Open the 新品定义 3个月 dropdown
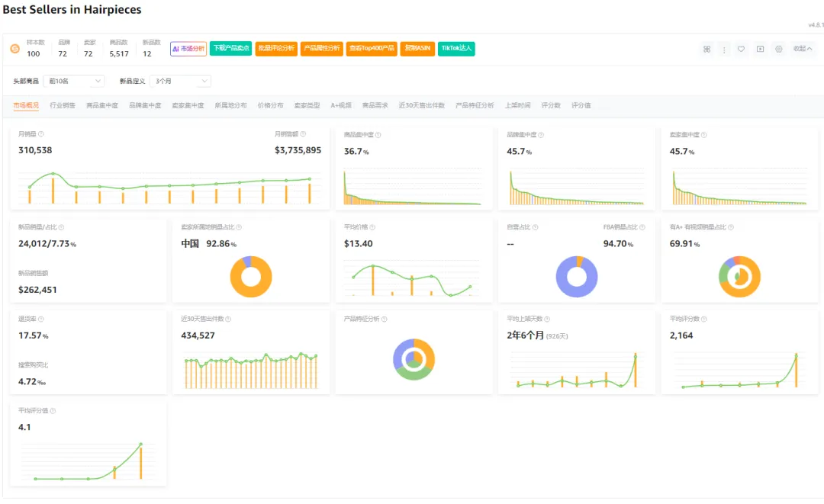 pos(181,81)
